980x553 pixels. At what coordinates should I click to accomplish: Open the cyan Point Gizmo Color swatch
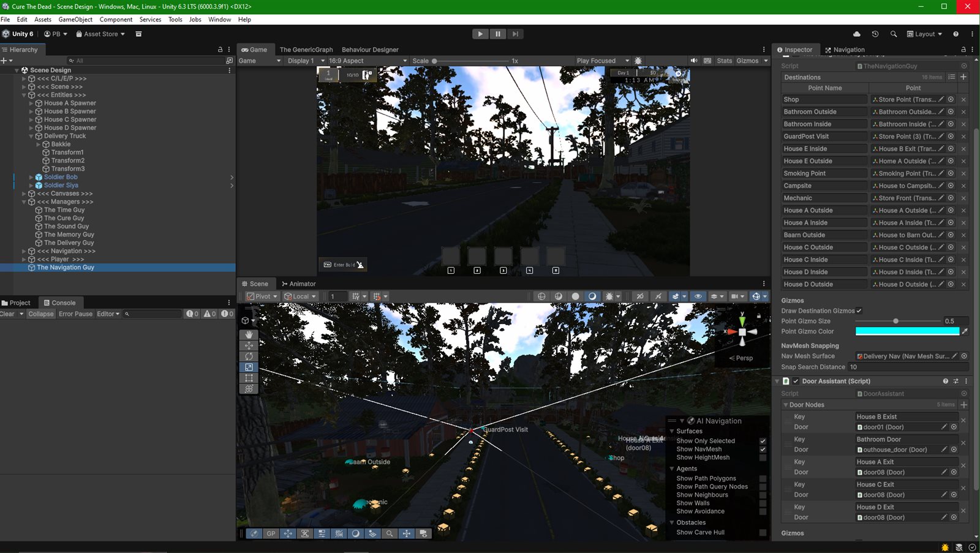pyautogui.click(x=907, y=331)
